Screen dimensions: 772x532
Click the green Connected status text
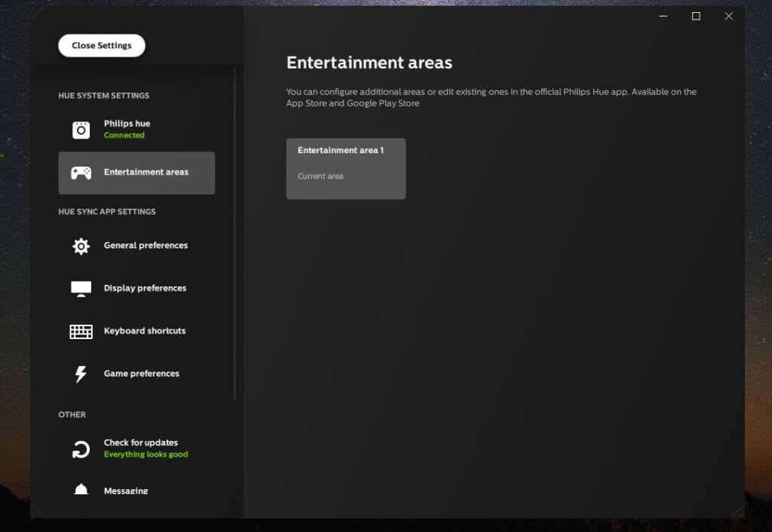click(124, 136)
